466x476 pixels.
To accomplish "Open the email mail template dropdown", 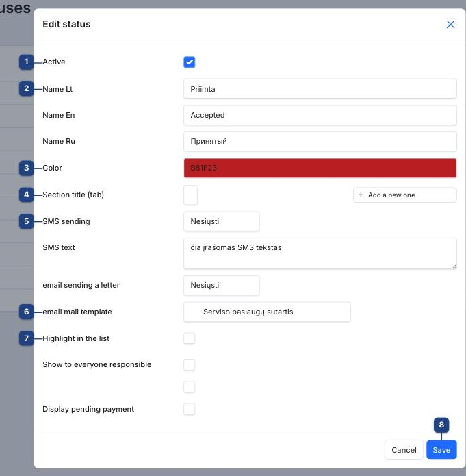I will (x=267, y=312).
